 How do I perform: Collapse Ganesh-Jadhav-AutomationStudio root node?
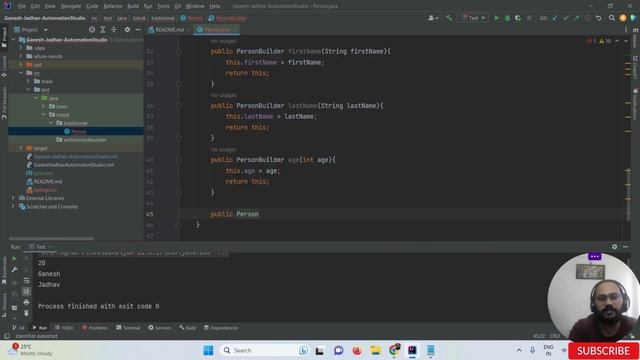tap(13, 40)
